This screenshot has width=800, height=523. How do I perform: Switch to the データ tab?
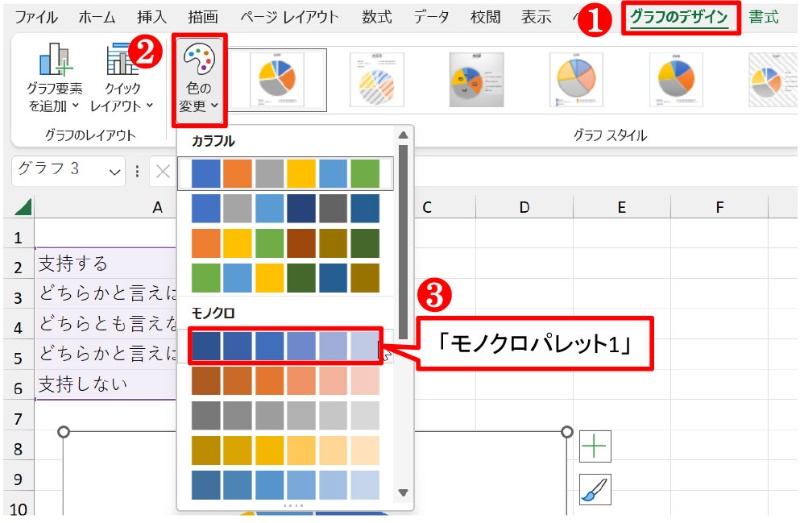point(431,17)
